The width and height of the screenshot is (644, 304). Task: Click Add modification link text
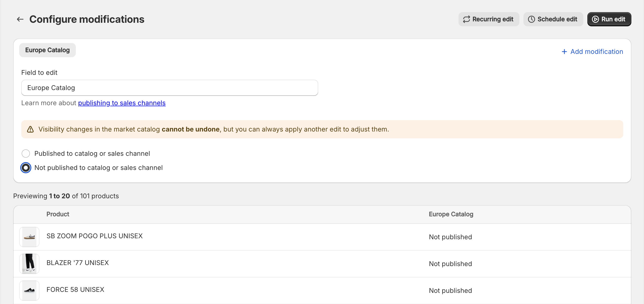[596, 52]
